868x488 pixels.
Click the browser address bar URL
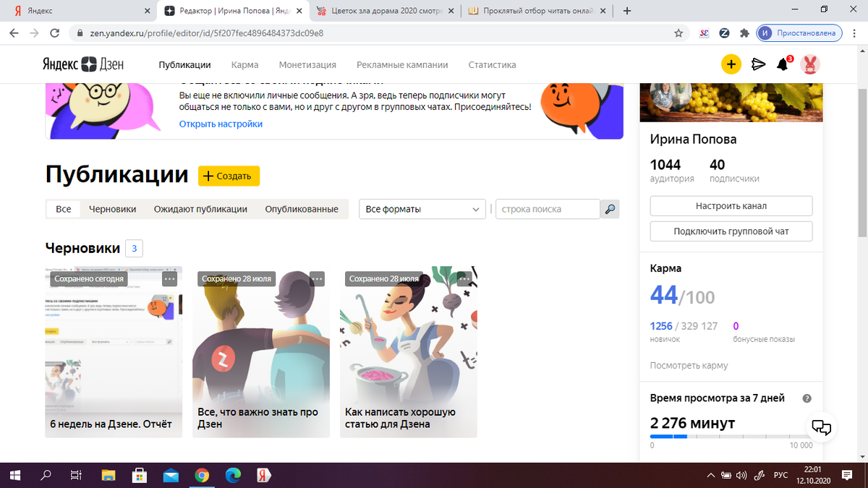pyautogui.click(x=206, y=33)
